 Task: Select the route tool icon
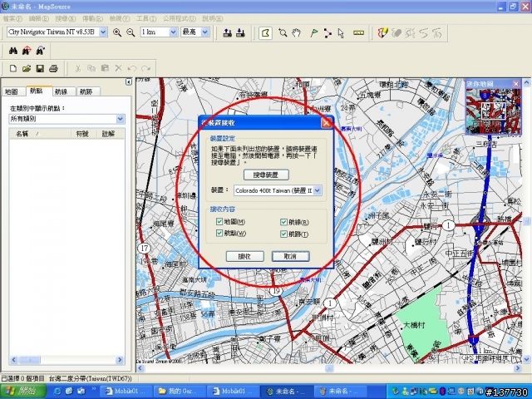coord(328,33)
